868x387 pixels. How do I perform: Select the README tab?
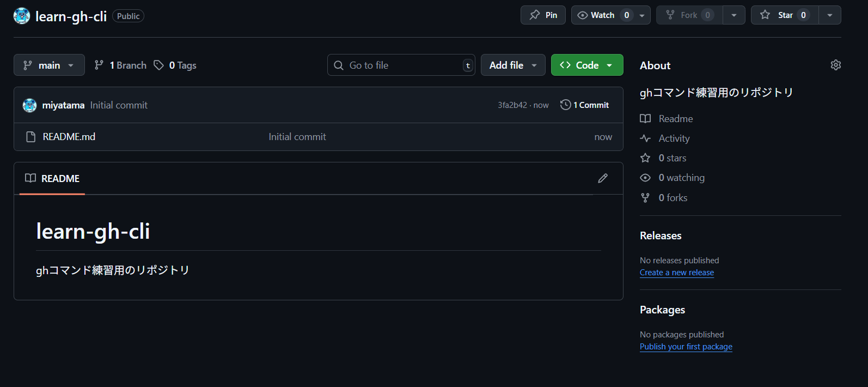point(52,178)
